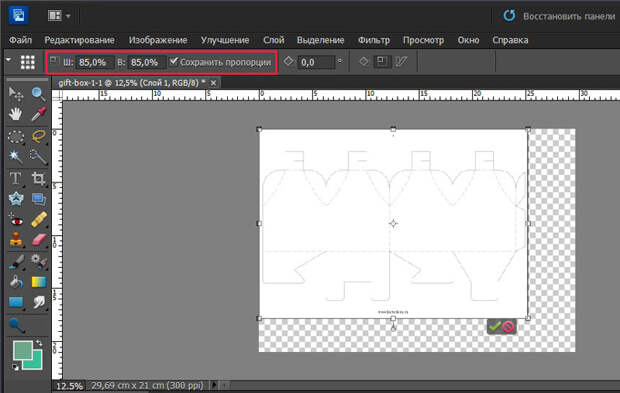Expand the status bar info arrow
620x393 pixels.
pyautogui.click(x=214, y=385)
